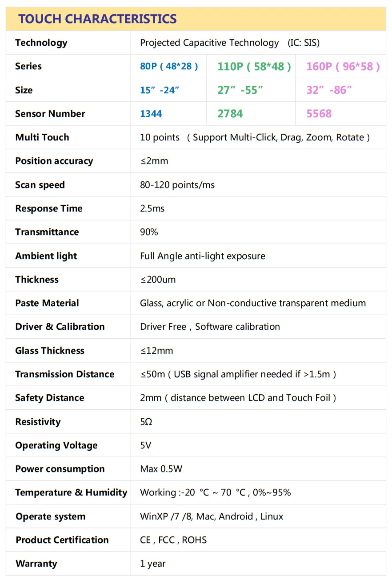392x584 pixels.
Task: Click the Multi Touch row label
Action: (42, 137)
